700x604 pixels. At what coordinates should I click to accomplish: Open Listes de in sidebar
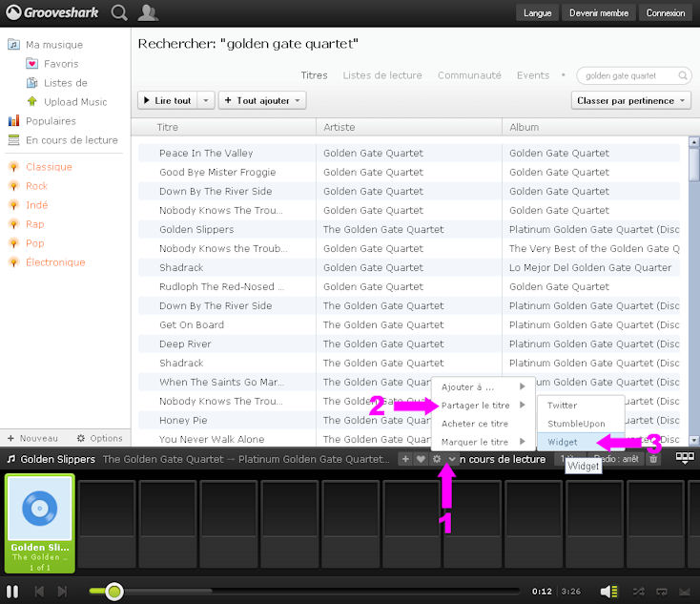pos(56,83)
